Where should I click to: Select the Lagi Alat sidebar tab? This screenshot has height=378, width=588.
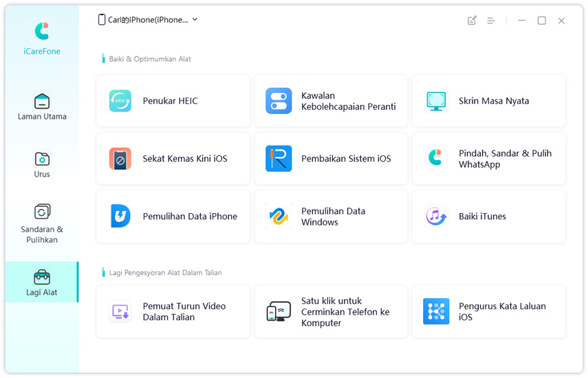tap(42, 282)
